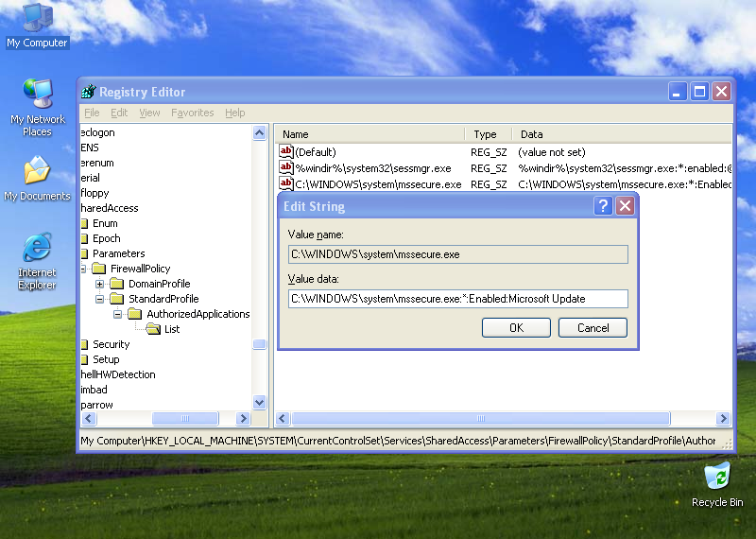Viewport: 756px width, 539px height.
Task: Click the tree pane scroll up arrow
Action: 259,132
